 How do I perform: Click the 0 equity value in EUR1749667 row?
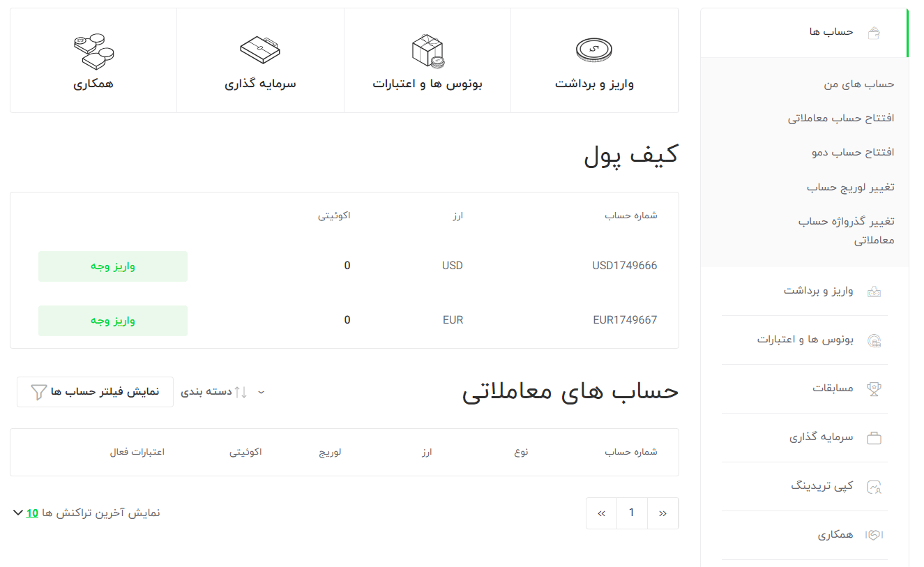[347, 320]
